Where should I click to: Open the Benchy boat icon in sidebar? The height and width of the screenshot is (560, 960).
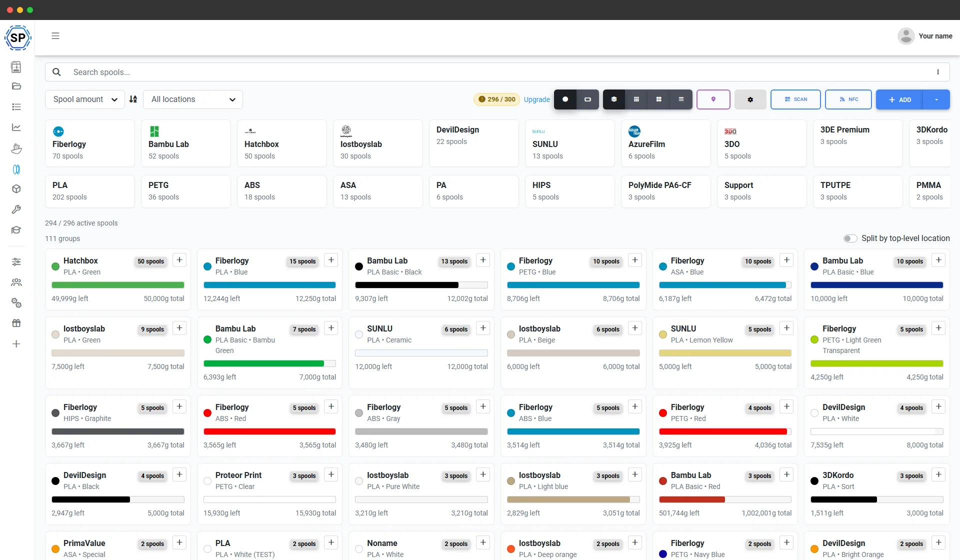tap(16, 148)
